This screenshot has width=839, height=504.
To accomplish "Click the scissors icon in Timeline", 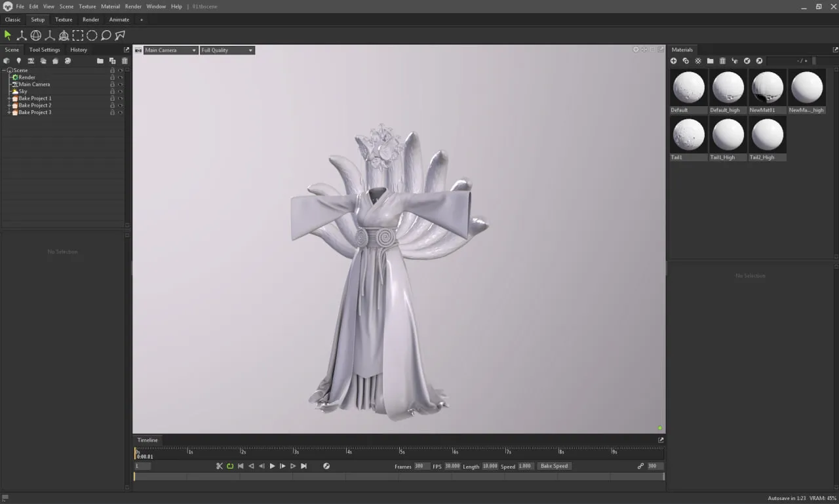I will [x=220, y=466].
